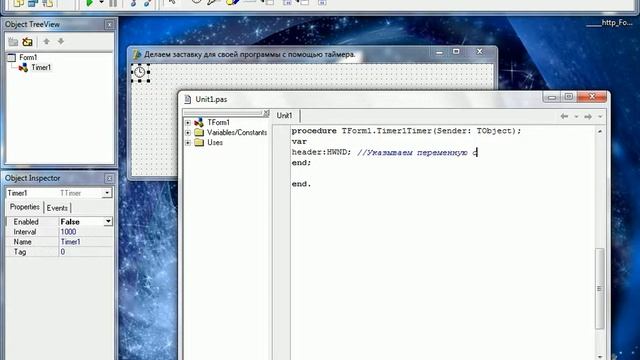The height and width of the screenshot is (360, 640).
Task: Select Form1 in the Object TreeView
Action: click(x=28, y=58)
